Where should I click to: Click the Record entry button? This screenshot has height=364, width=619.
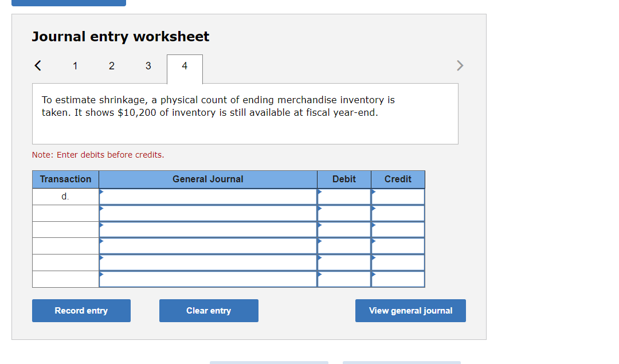pyautogui.click(x=81, y=310)
